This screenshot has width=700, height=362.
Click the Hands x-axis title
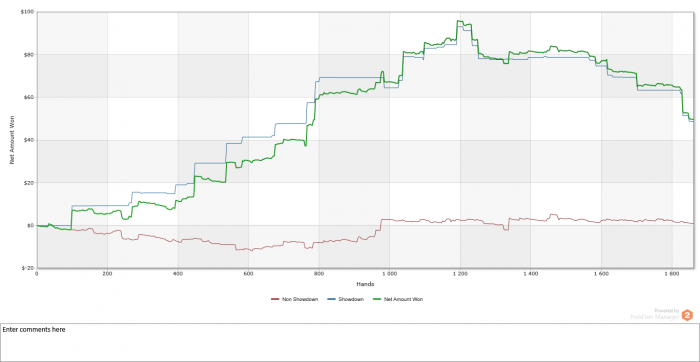tap(365, 284)
